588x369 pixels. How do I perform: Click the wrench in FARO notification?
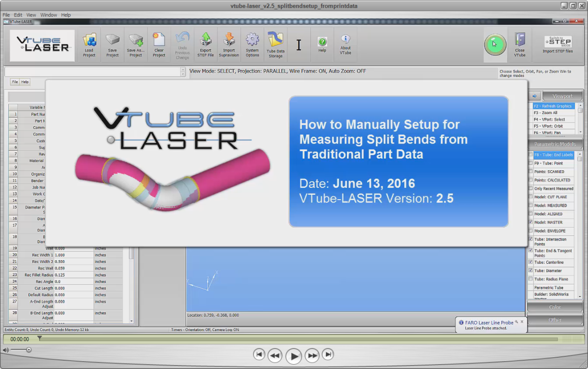516,322
